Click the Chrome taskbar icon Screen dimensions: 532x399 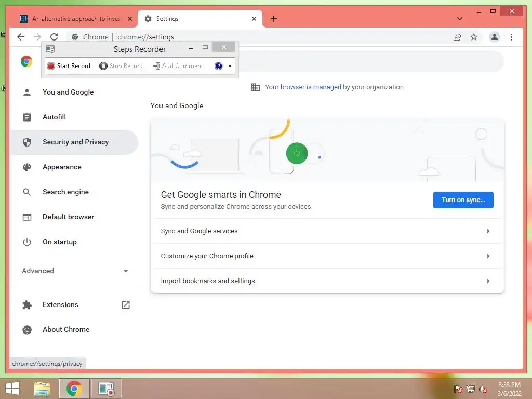74,389
